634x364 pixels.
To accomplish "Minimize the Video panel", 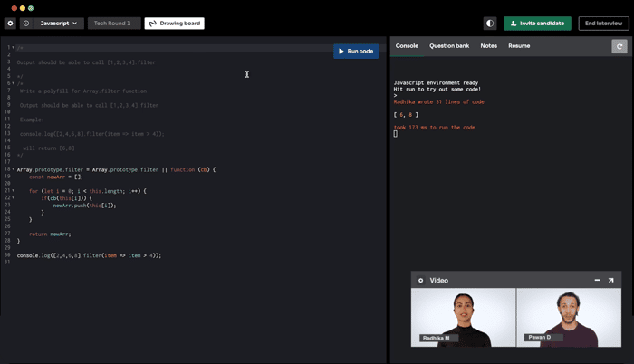I will [x=597, y=280].
